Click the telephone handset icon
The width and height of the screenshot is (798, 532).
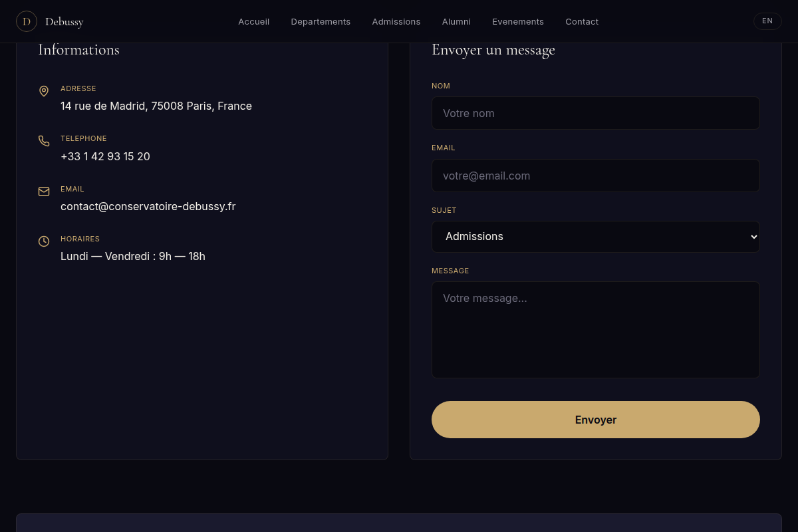tap(44, 141)
